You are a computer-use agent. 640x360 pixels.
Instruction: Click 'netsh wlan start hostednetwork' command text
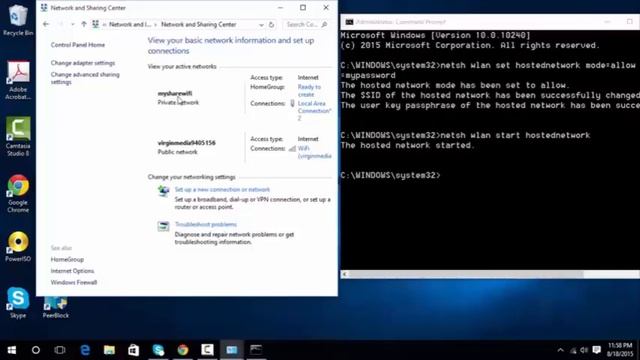click(516, 135)
